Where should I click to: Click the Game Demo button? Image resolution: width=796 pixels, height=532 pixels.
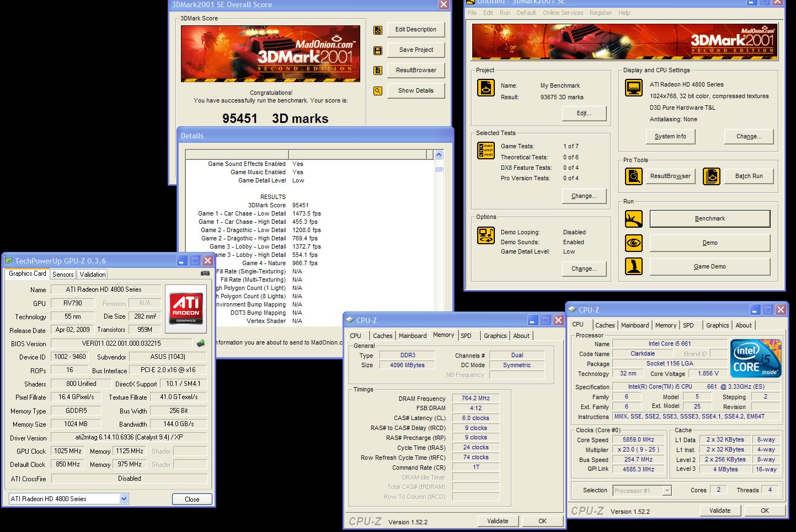coord(710,267)
